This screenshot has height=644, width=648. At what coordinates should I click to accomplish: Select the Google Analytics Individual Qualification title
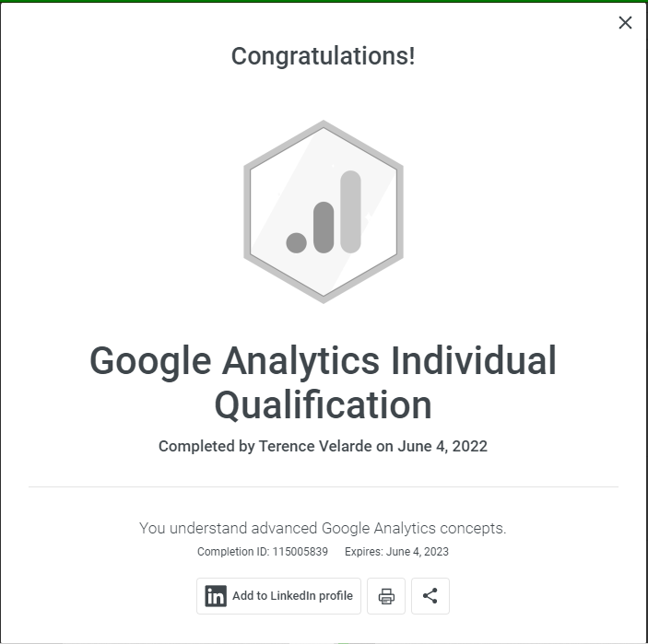pos(323,361)
